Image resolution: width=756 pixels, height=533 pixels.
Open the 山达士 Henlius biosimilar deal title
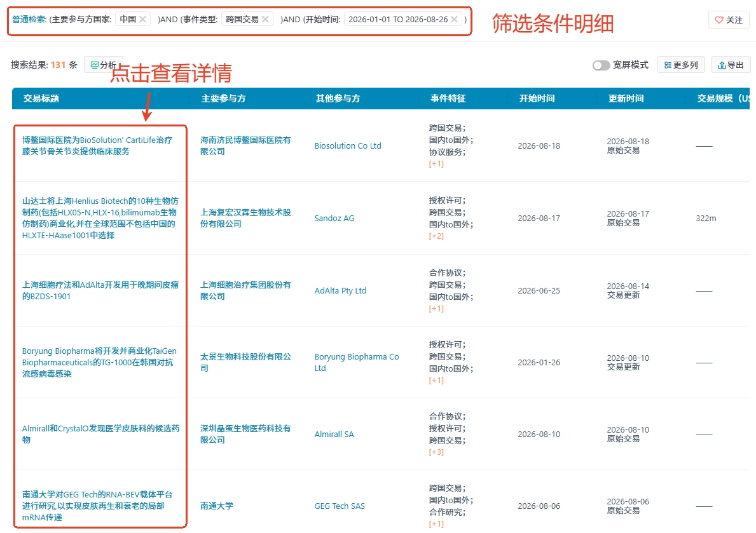(x=100, y=218)
